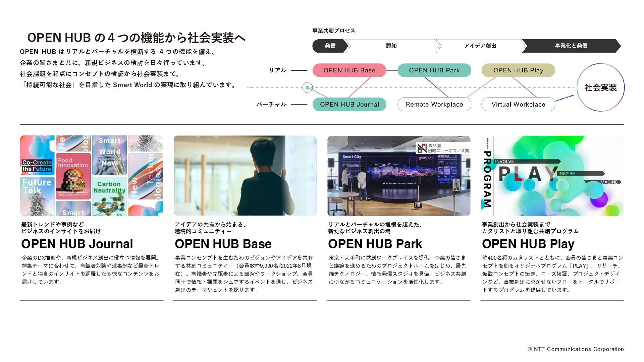Image resolution: width=644 pixels, height=362 pixels.
Task: Click the 社会実装 circle
Action: point(600,87)
